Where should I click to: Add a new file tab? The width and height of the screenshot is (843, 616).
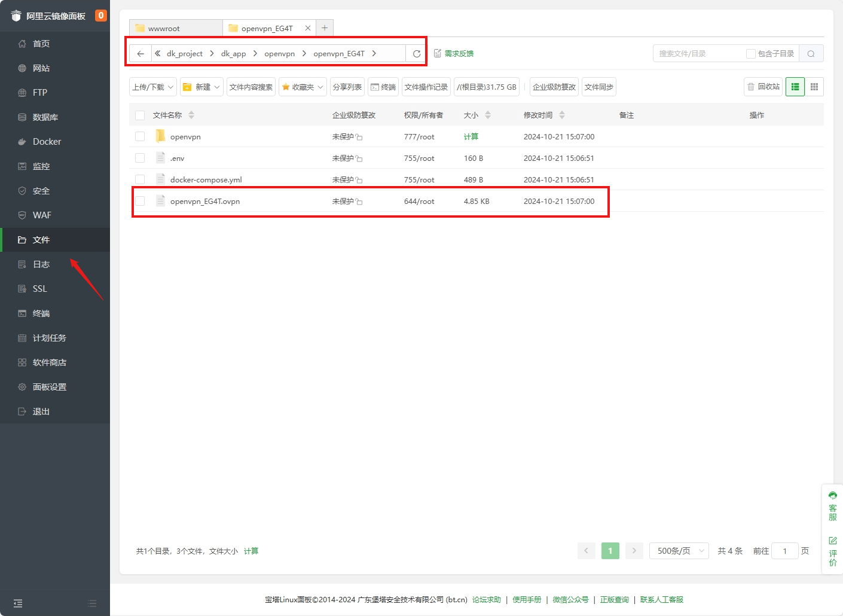[325, 28]
